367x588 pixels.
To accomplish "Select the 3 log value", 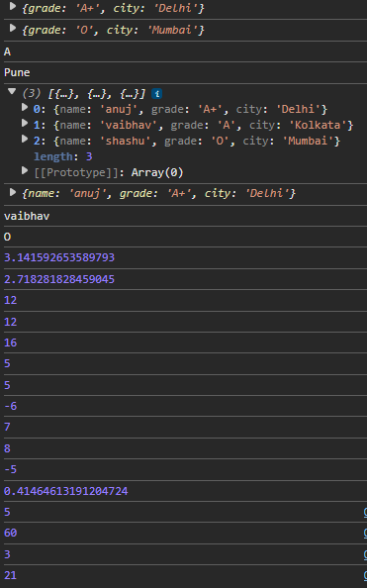I will coord(7,554).
